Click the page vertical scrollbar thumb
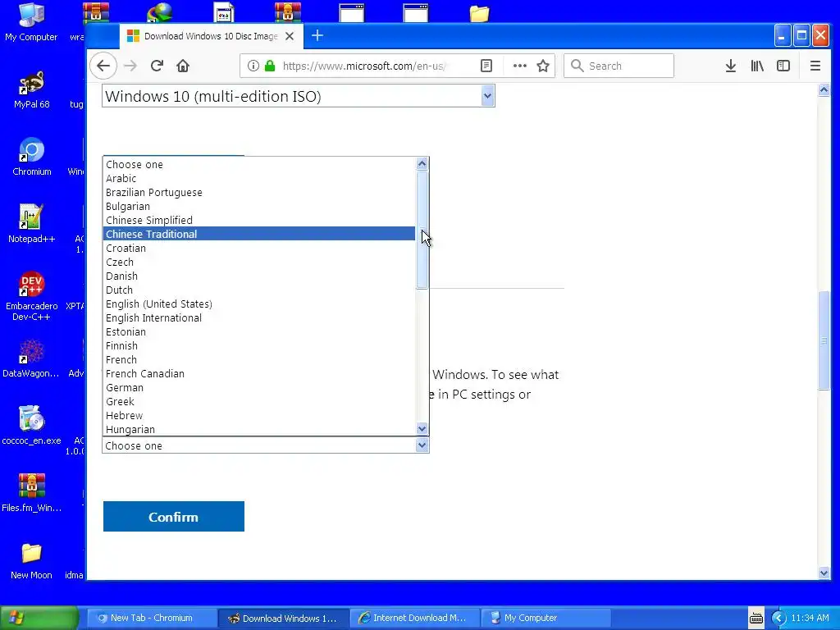The height and width of the screenshot is (630, 840). coord(824,340)
